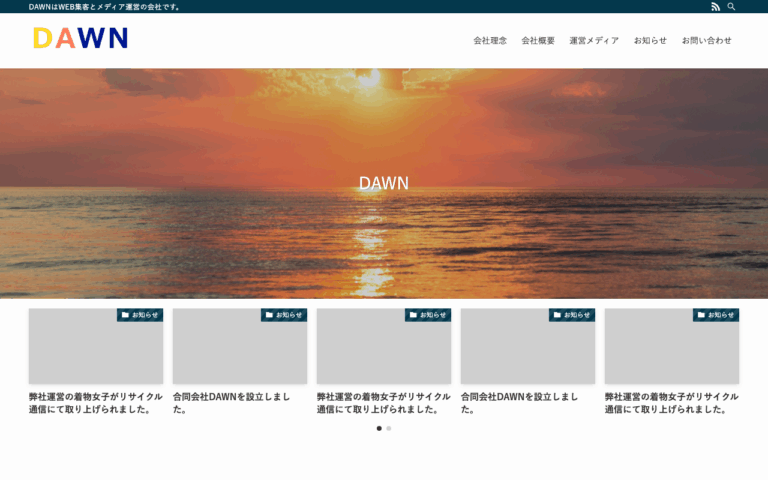Open first card's 弊社運営の着物女子 article title
The width and height of the screenshot is (768, 480).
96,403
